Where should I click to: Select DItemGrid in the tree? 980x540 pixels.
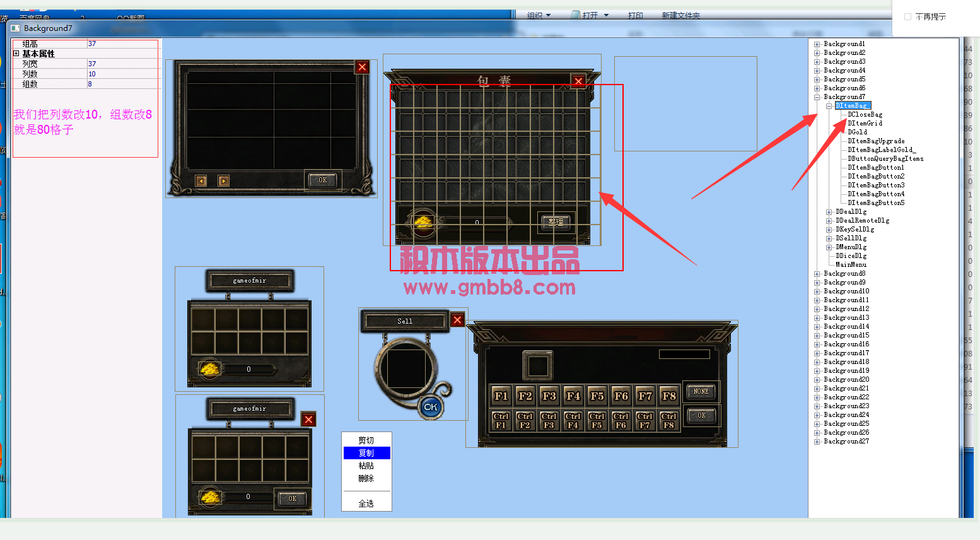coord(865,123)
